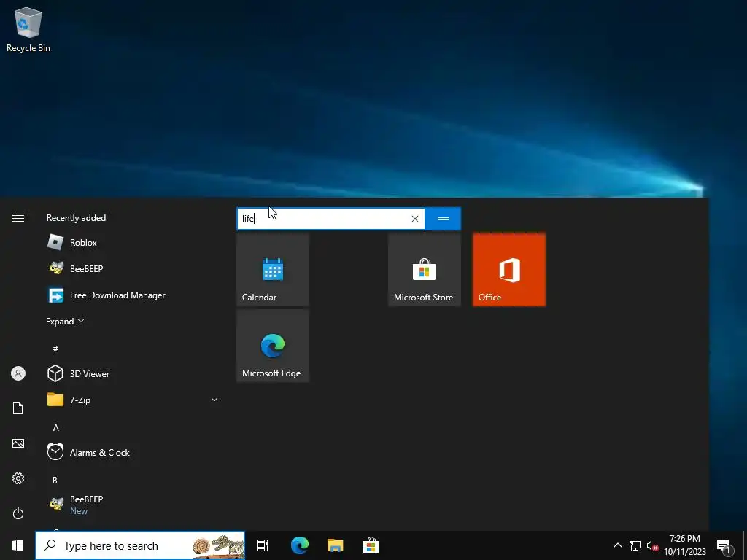Click the tile group drag handle button
This screenshot has width=747, height=560.
443,219
